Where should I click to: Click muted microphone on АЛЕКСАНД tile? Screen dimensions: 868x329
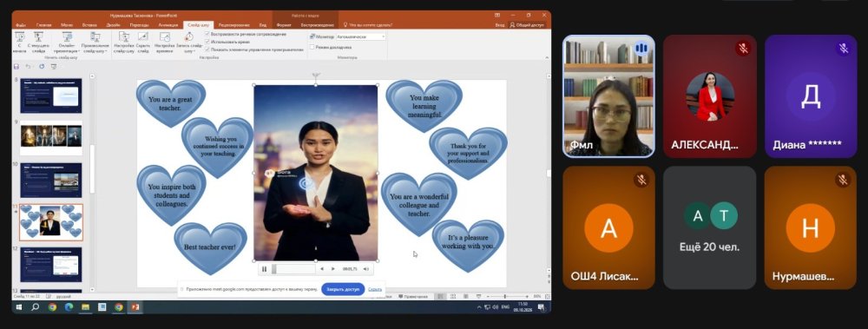coord(742,49)
